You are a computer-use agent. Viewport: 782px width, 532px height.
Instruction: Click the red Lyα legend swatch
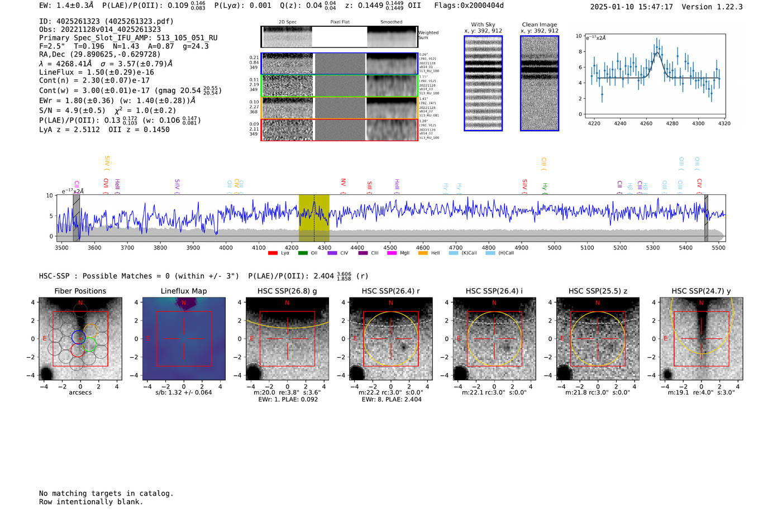click(273, 253)
